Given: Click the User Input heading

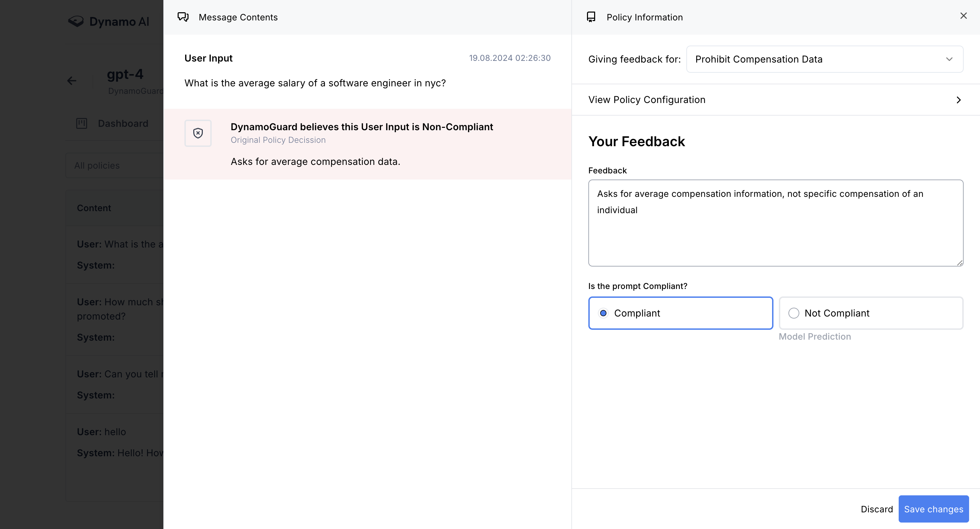Looking at the screenshot, I should click(209, 58).
